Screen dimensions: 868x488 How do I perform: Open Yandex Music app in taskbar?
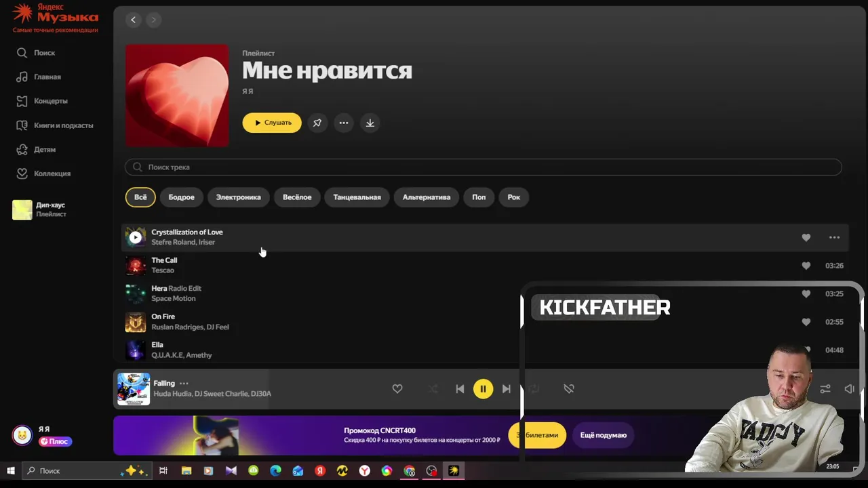coord(454,470)
